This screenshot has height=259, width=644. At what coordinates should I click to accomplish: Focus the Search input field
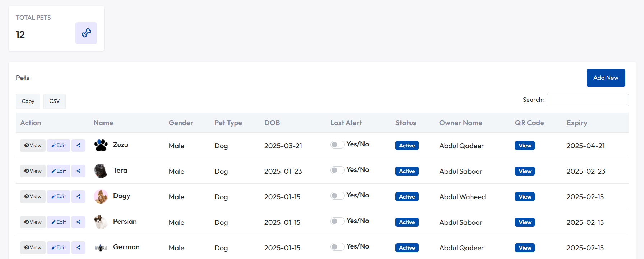pos(587,100)
